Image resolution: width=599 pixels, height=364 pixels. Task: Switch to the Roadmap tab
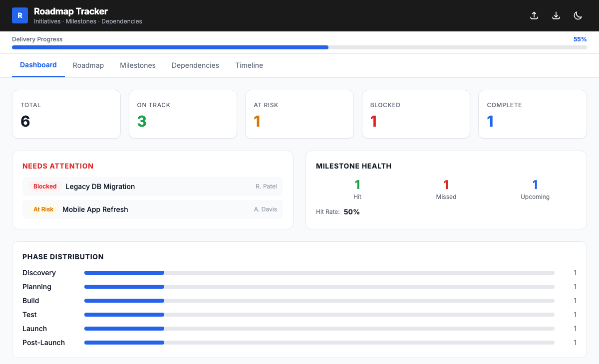(x=88, y=65)
